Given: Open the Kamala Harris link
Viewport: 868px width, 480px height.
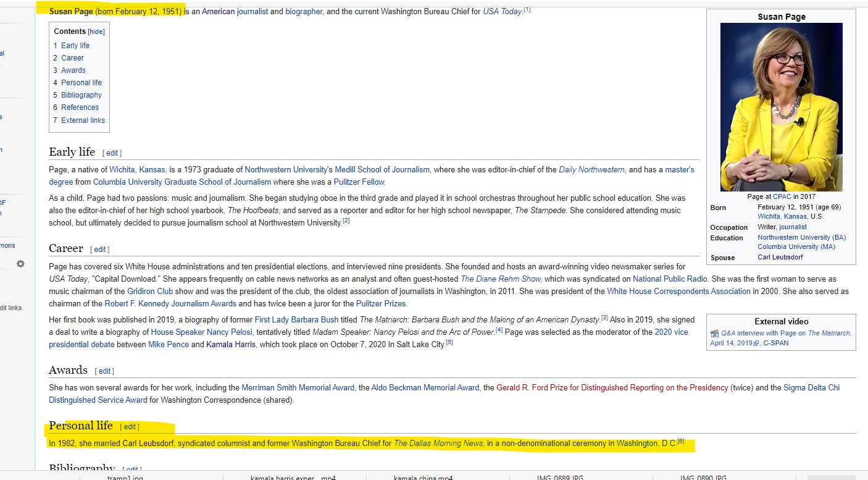Looking at the screenshot, I should click(230, 345).
